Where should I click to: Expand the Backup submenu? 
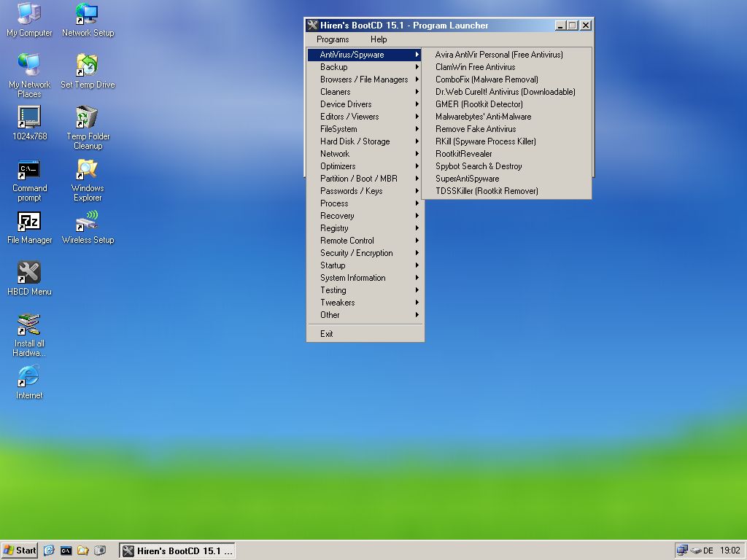pos(365,67)
